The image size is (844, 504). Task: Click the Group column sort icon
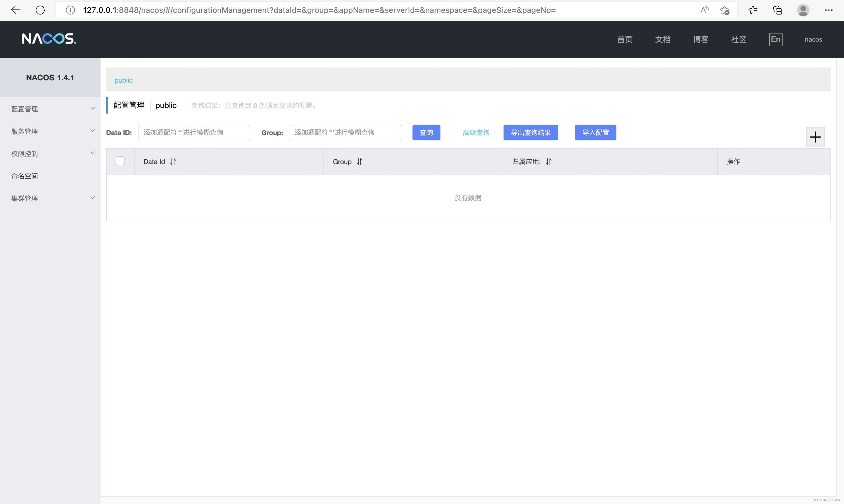359,162
